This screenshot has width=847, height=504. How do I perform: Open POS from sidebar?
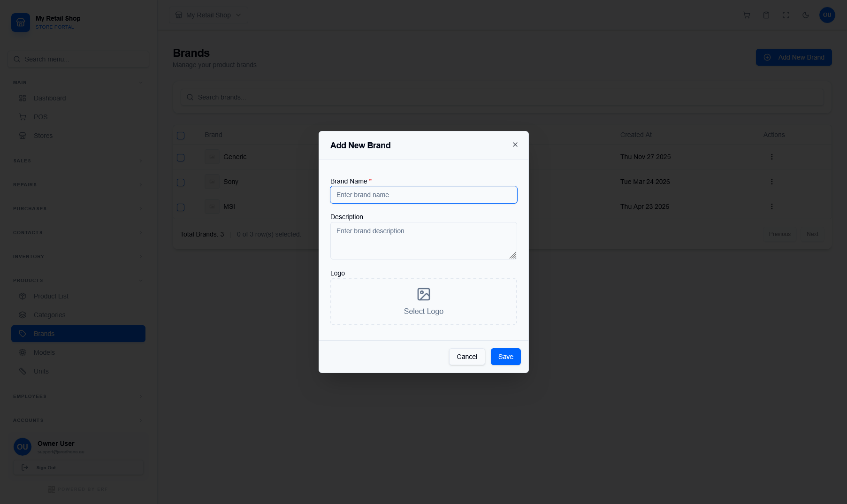[x=78, y=117]
